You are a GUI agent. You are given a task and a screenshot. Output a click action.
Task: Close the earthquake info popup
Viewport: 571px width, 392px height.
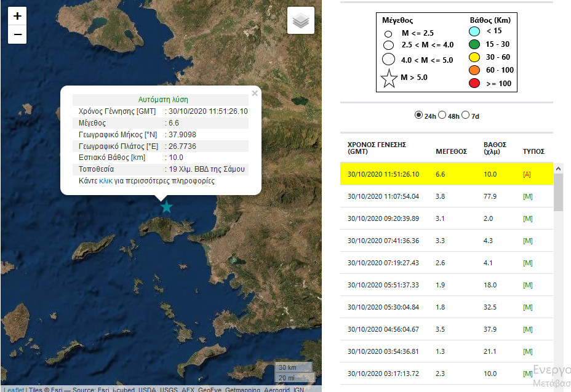click(x=255, y=94)
